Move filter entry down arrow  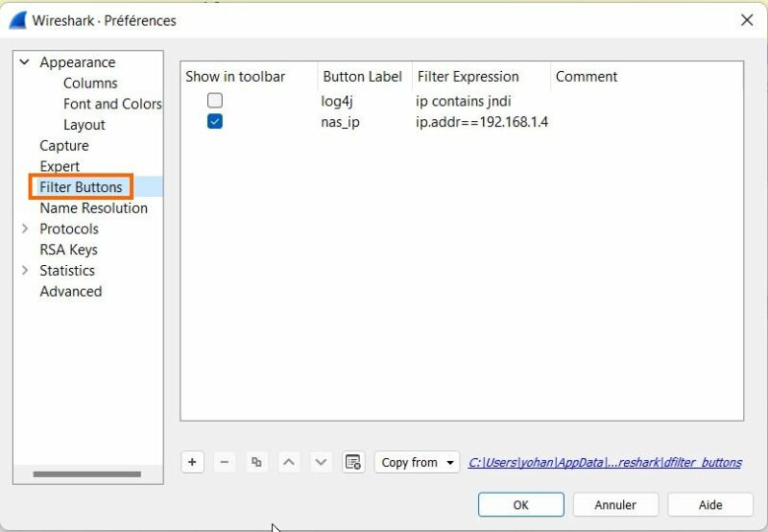(x=321, y=462)
